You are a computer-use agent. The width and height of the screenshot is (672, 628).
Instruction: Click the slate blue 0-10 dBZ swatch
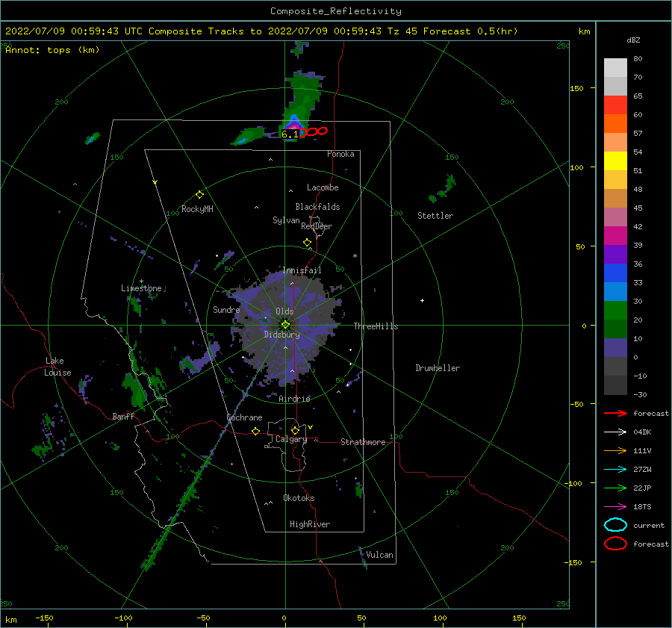[x=615, y=348]
